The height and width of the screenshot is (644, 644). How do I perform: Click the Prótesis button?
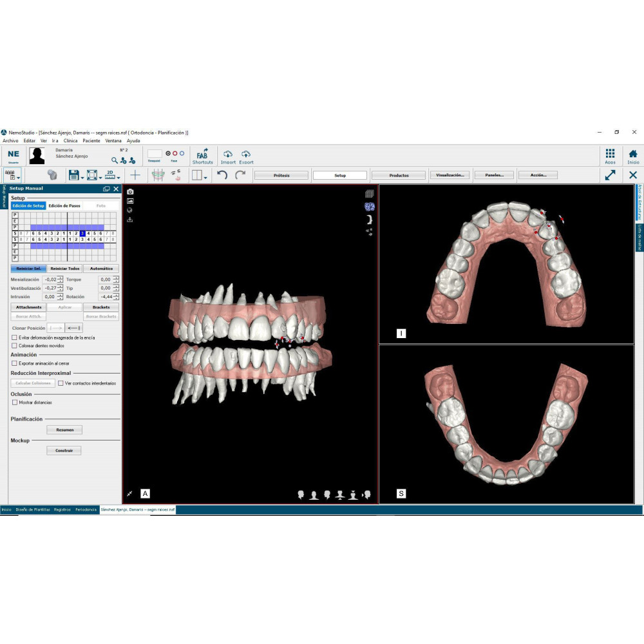tap(281, 175)
